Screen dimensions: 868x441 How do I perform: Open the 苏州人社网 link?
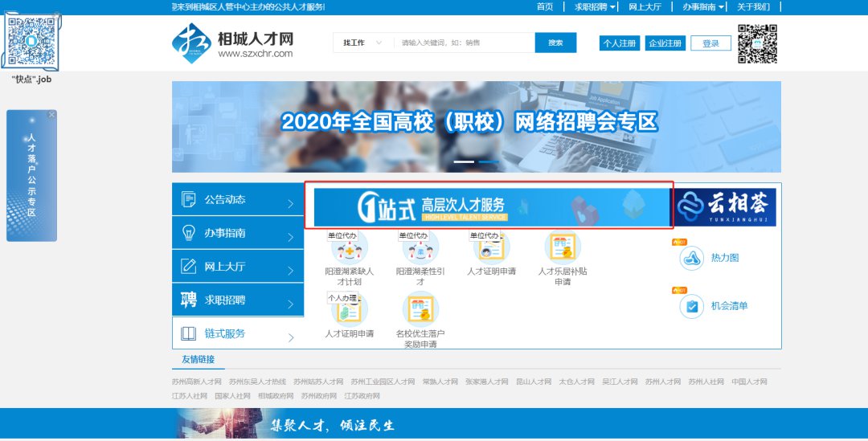pos(706,382)
